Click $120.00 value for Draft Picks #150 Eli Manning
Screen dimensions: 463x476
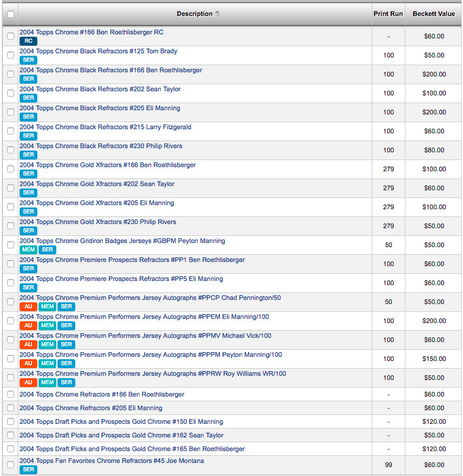click(x=434, y=421)
